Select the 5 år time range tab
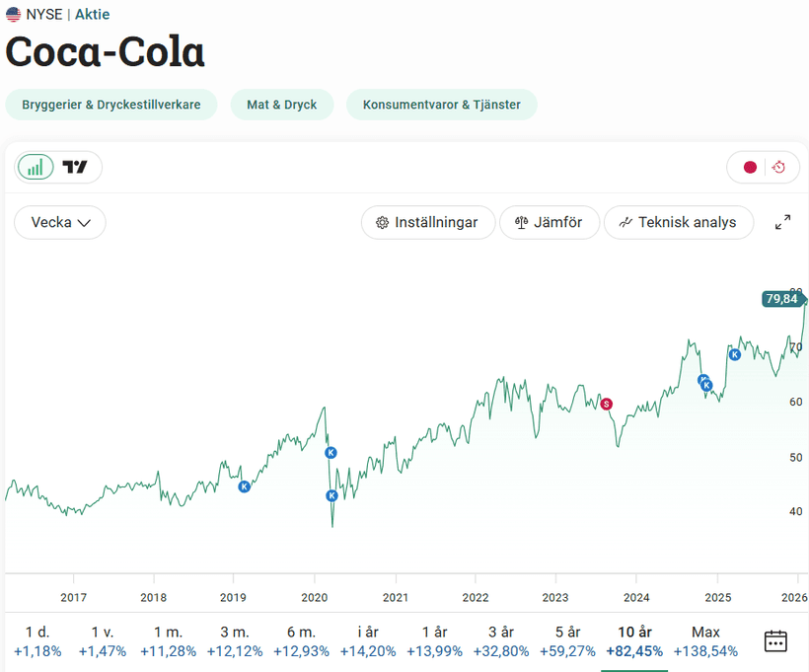 point(560,640)
